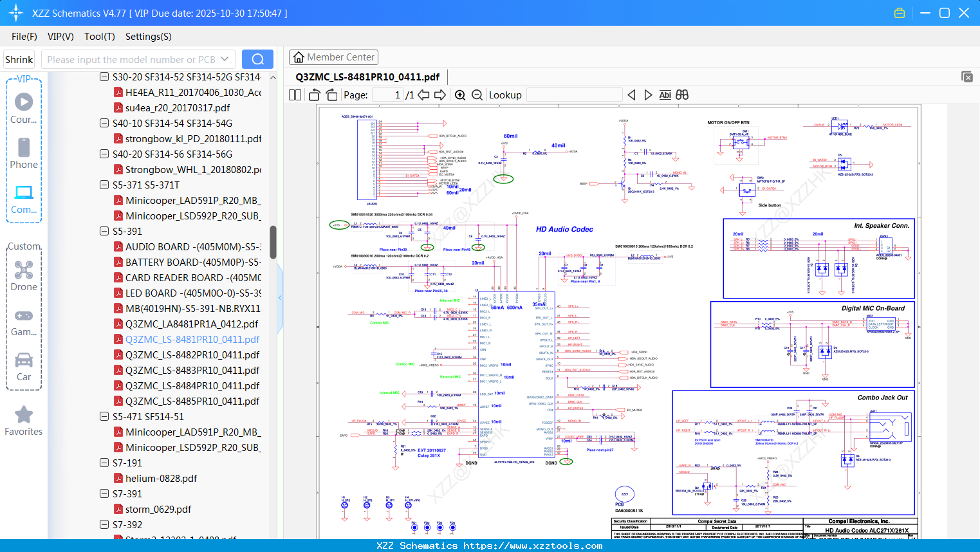Go to the next page arrow

(x=440, y=95)
